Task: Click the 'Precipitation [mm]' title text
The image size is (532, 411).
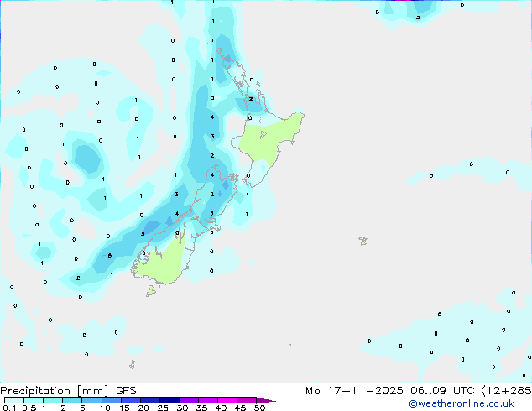Action: (55, 391)
